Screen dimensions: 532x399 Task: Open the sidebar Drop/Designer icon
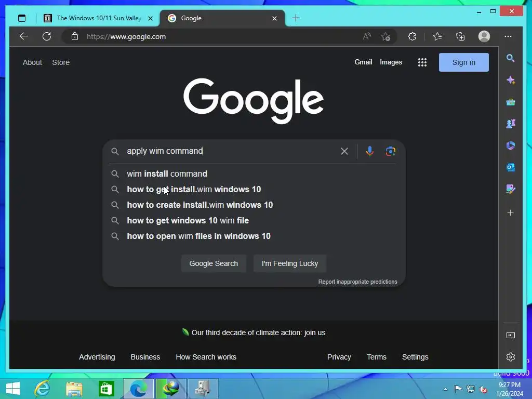[x=511, y=189]
